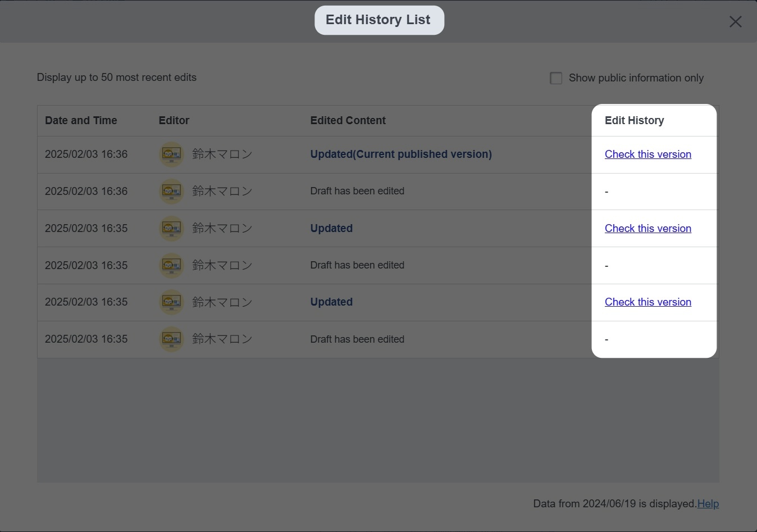
Task: Enable Show public information only checkbox
Action: 556,78
